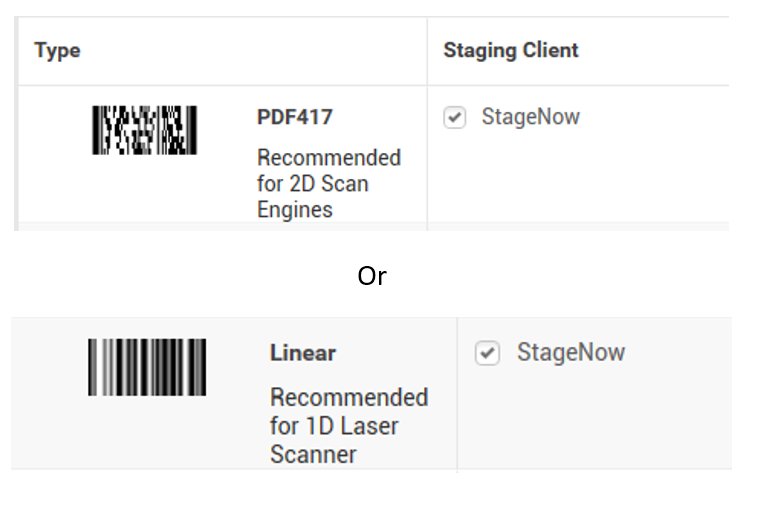Click the bold PDF417 title

(295, 117)
